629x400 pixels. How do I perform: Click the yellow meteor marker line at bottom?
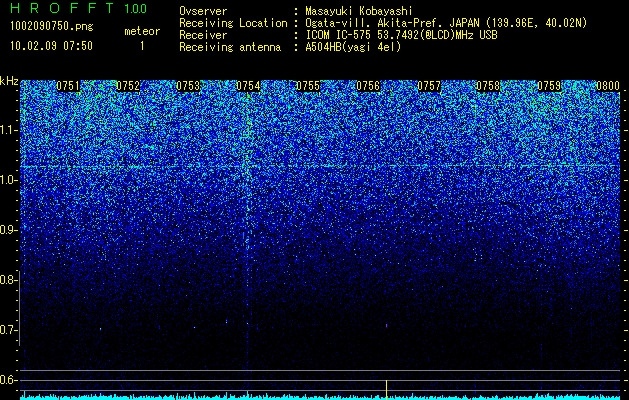pyautogui.click(x=386, y=390)
